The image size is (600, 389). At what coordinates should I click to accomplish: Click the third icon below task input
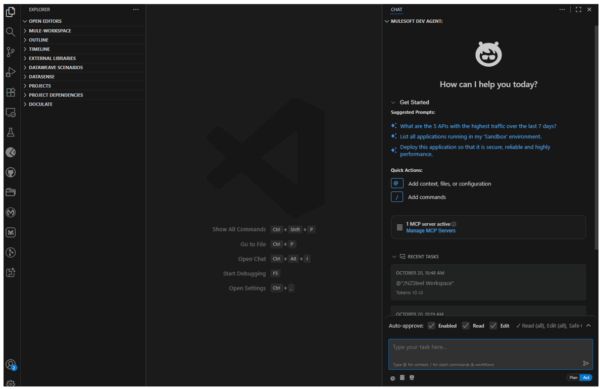click(x=412, y=378)
